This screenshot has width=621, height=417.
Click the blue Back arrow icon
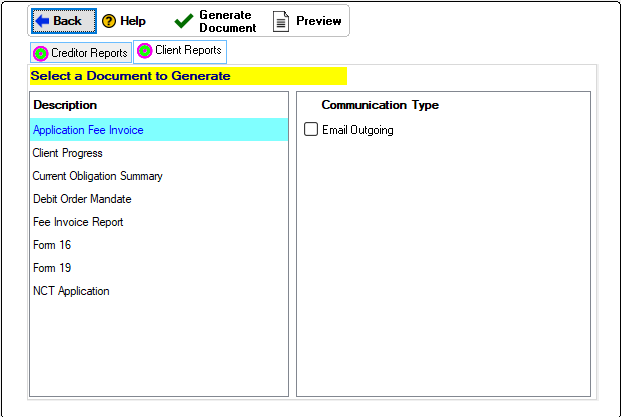click(x=42, y=21)
